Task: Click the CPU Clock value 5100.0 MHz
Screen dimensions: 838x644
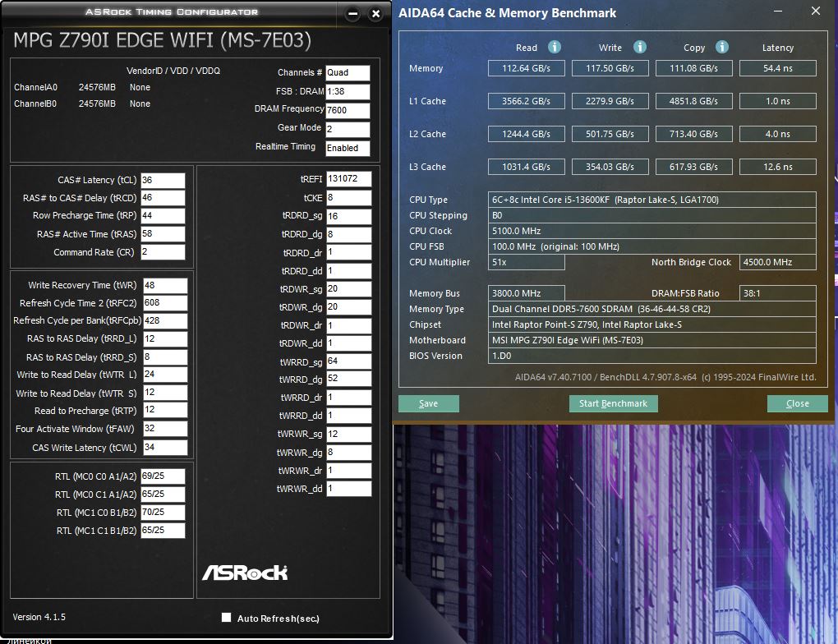Action: (652, 231)
